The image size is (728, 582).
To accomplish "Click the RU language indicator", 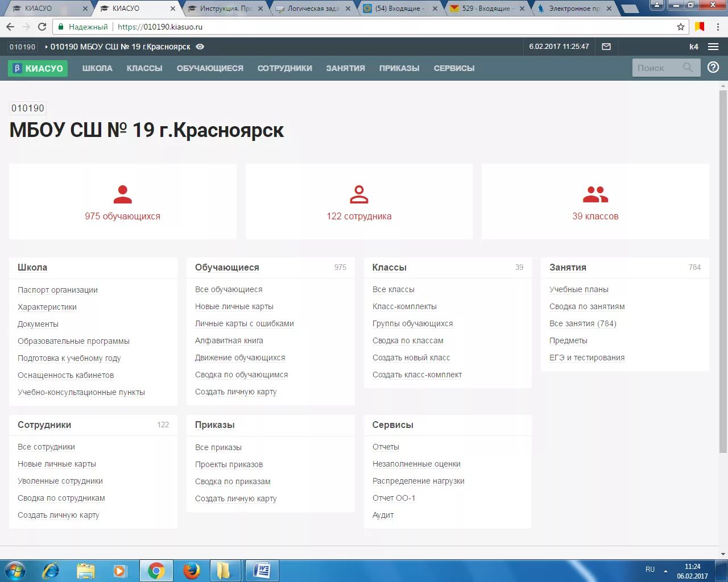I will point(650,569).
